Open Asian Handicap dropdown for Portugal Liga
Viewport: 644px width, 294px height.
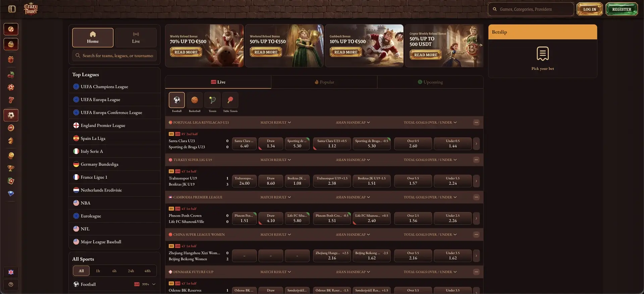(x=353, y=122)
